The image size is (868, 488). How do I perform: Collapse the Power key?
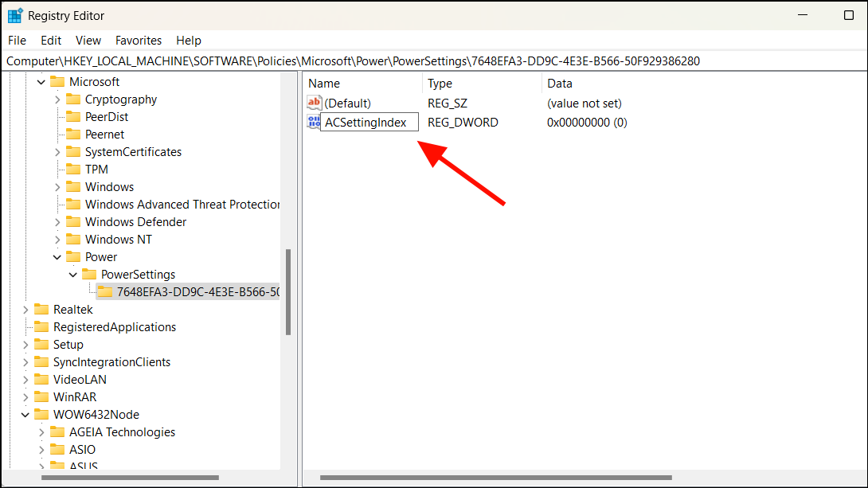coord(57,257)
